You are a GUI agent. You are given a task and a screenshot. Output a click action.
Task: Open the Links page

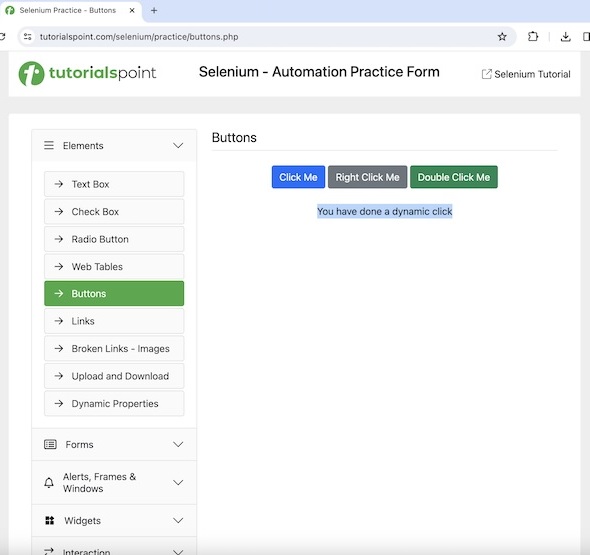click(114, 321)
